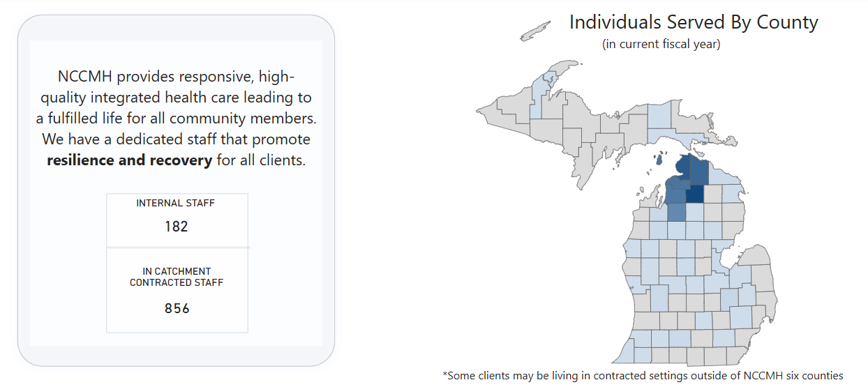The height and width of the screenshot is (387, 868).
Task: Click the IN CATCHMENT CONTRACTED STAFF label
Action: [x=177, y=277]
